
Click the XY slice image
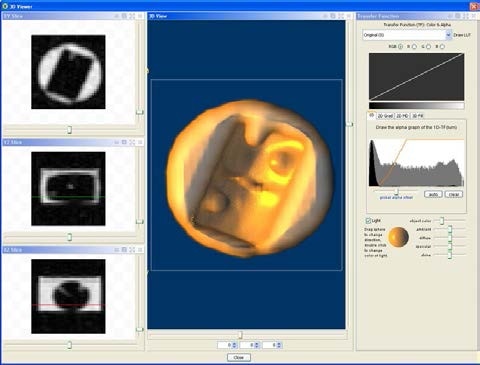pos(68,72)
